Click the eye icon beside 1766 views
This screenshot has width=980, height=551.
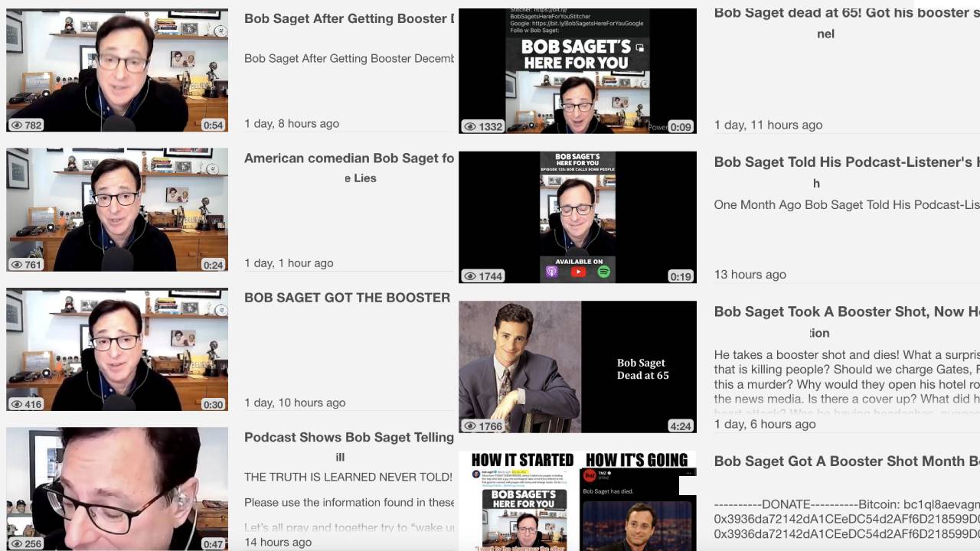point(469,426)
